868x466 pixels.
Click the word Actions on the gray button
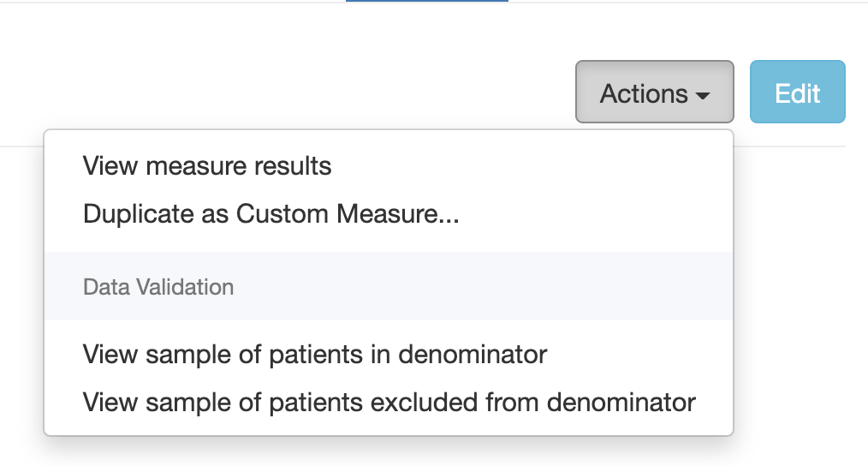click(x=643, y=93)
